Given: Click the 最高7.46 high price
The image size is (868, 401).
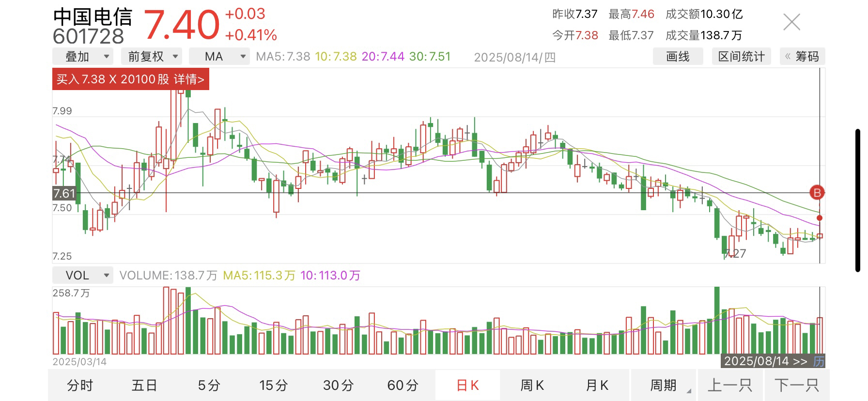Looking at the screenshot, I should 631,14.
